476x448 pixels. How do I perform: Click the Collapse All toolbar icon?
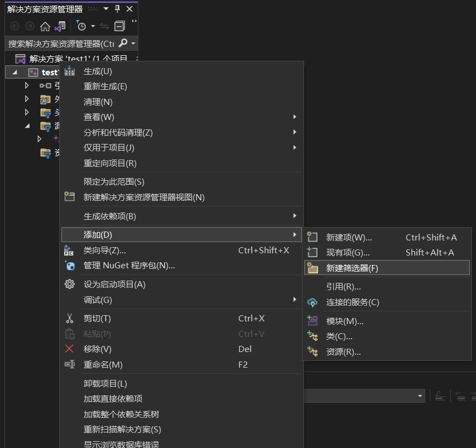tap(118, 26)
